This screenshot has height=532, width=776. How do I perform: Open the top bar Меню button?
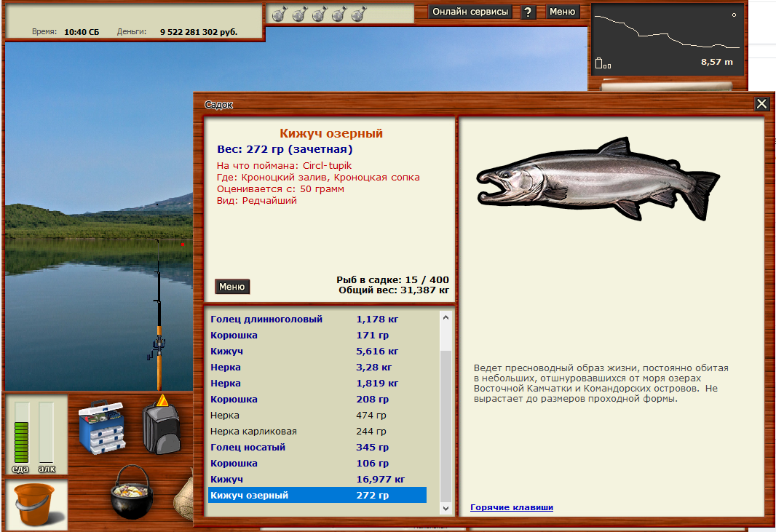[562, 12]
